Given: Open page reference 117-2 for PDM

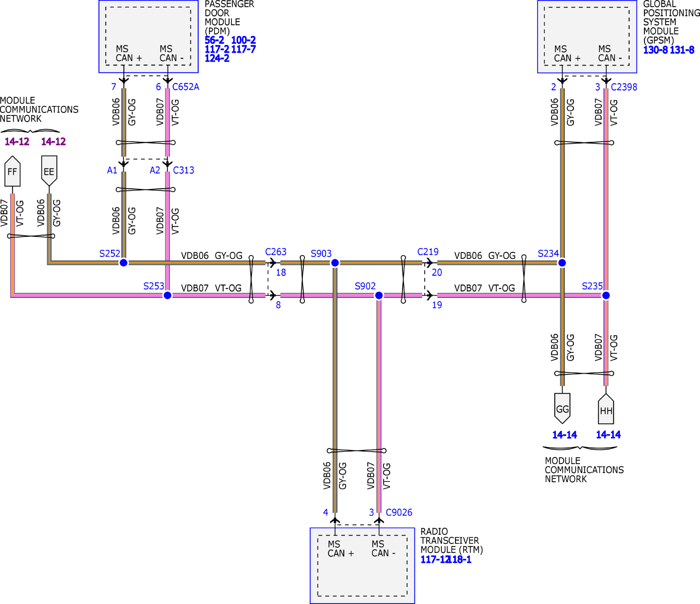Looking at the screenshot, I should (217, 49).
